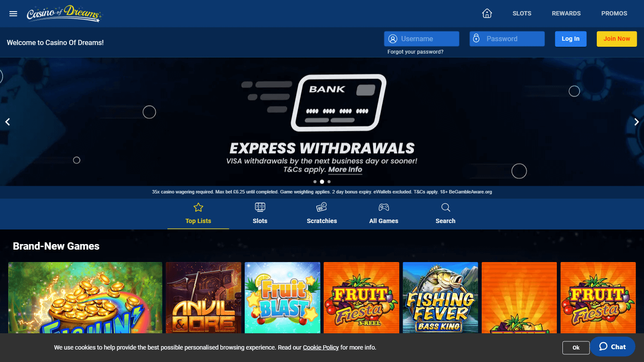Open Scratchies via the scratchcard icon
644x362 pixels.
(322, 207)
